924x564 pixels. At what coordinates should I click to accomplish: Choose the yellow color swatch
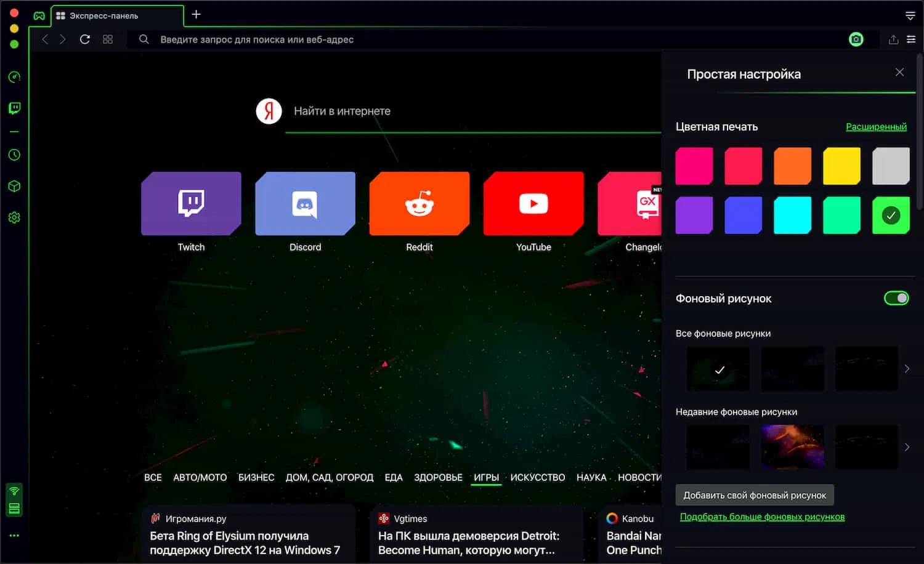(x=842, y=166)
